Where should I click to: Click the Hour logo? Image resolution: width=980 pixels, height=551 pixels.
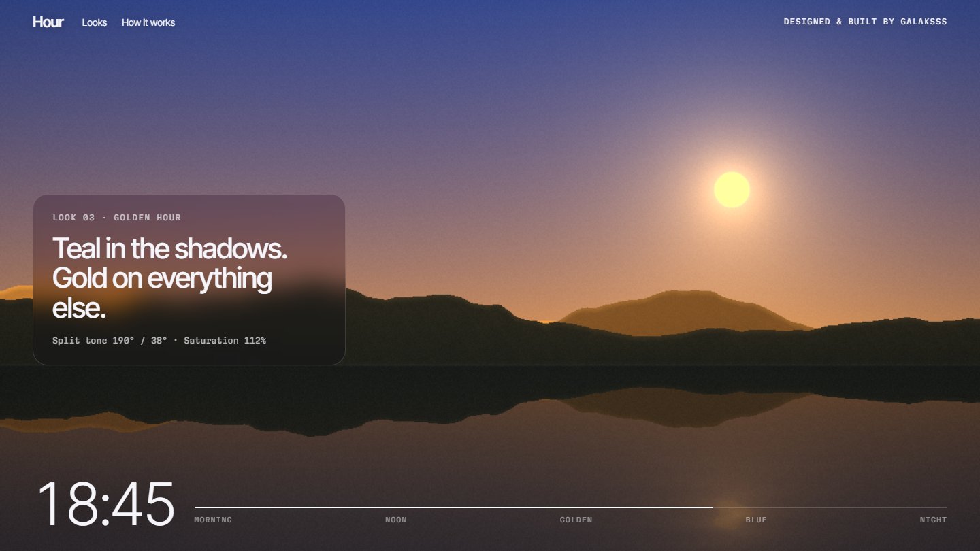pos(48,22)
